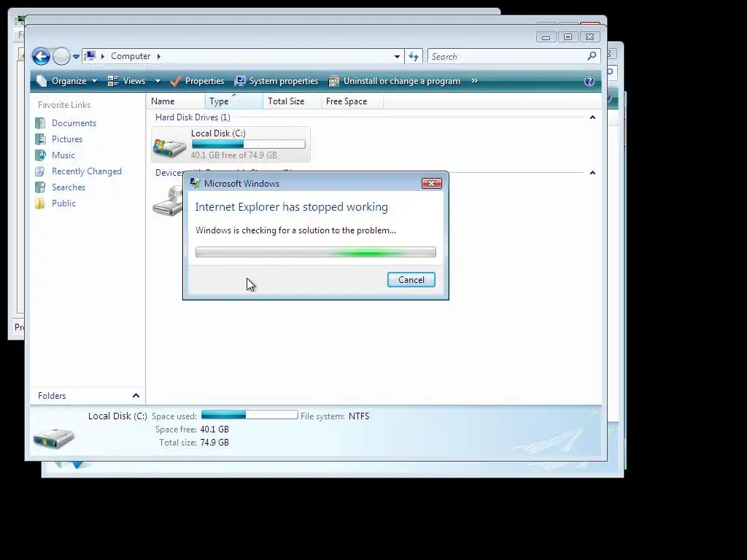This screenshot has width=747, height=560.
Task: Select the 40.1 GB space free value
Action: pos(214,429)
